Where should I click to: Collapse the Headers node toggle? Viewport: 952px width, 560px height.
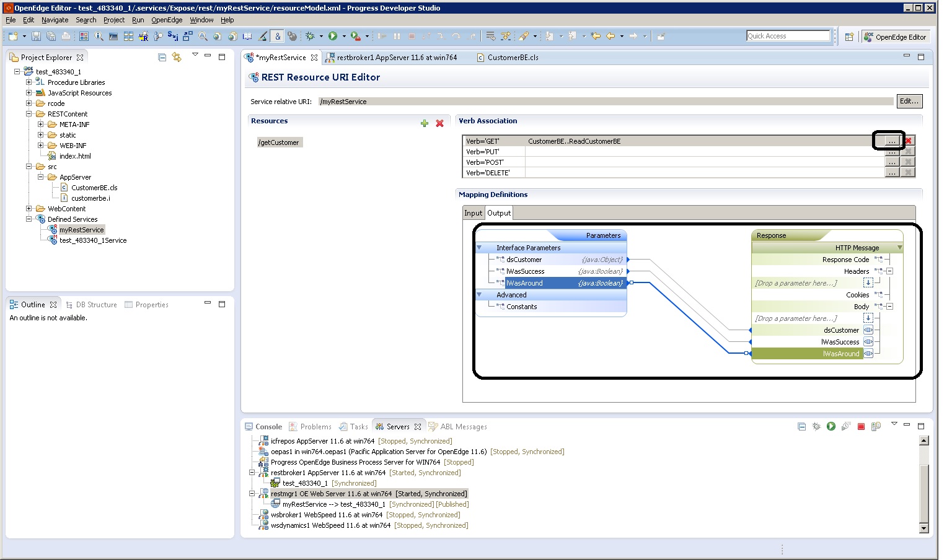pos(889,271)
